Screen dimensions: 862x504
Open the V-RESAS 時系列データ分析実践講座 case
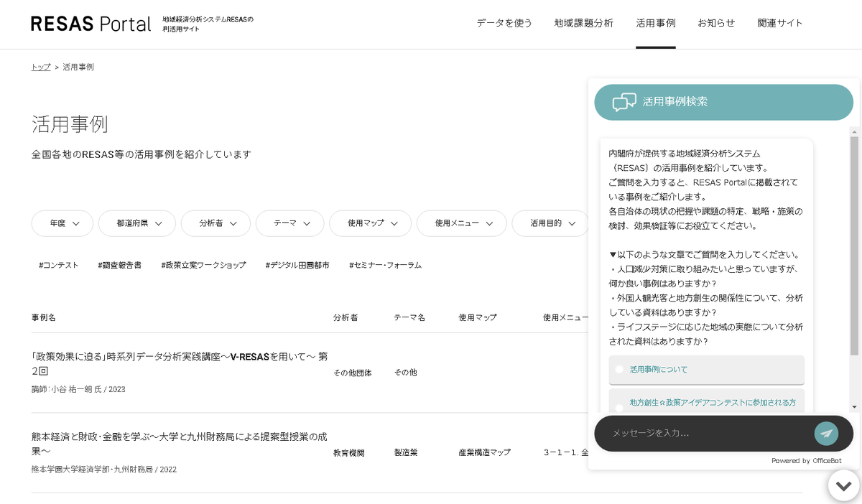180,363
